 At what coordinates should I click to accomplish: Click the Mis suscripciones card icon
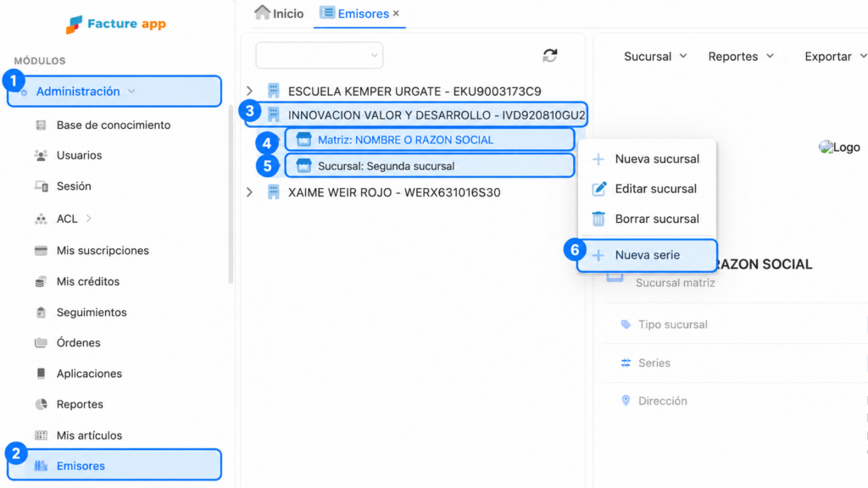click(x=41, y=251)
